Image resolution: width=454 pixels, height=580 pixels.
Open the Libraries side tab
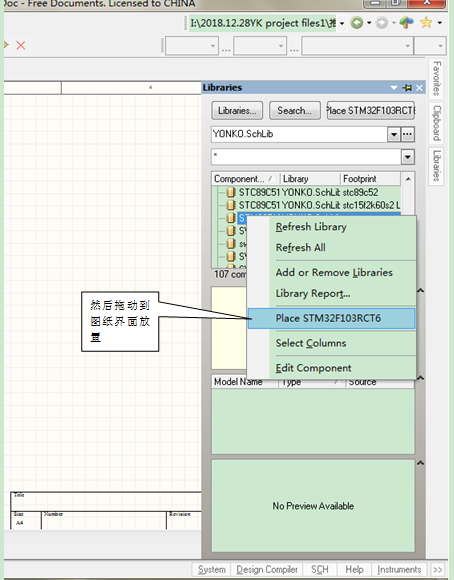[x=436, y=166]
